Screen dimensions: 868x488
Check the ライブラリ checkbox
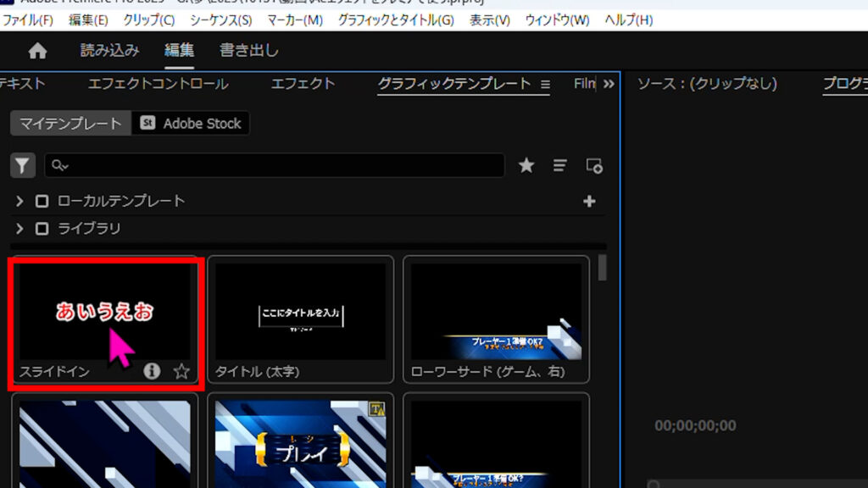tap(42, 229)
